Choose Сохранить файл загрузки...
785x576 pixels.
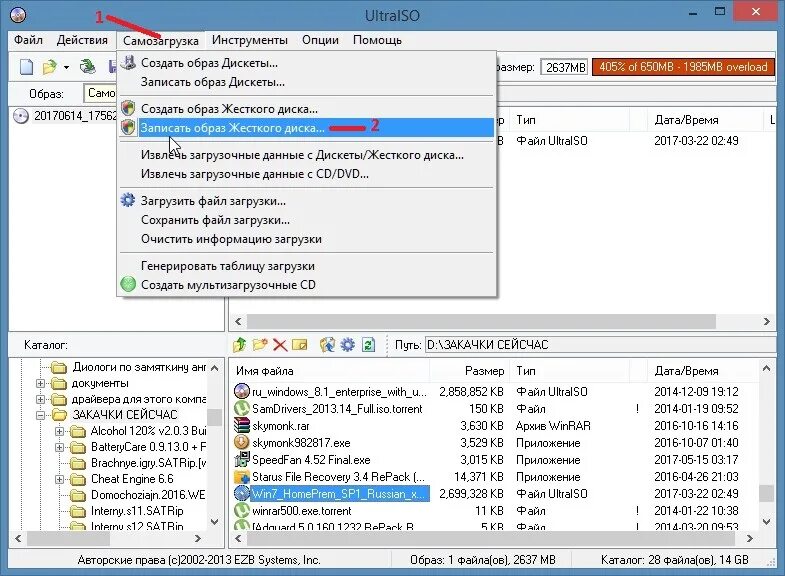pos(307,220)
